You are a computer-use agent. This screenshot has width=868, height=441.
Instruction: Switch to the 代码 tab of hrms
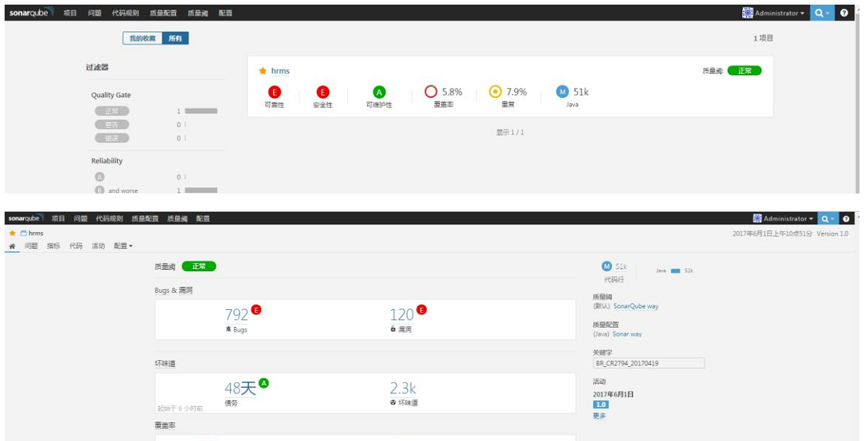point(76,246)
